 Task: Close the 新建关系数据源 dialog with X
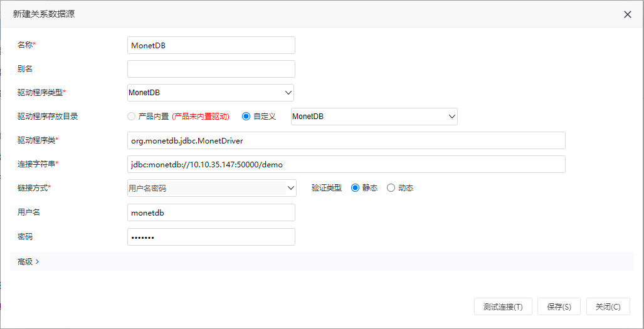point(627,14)
